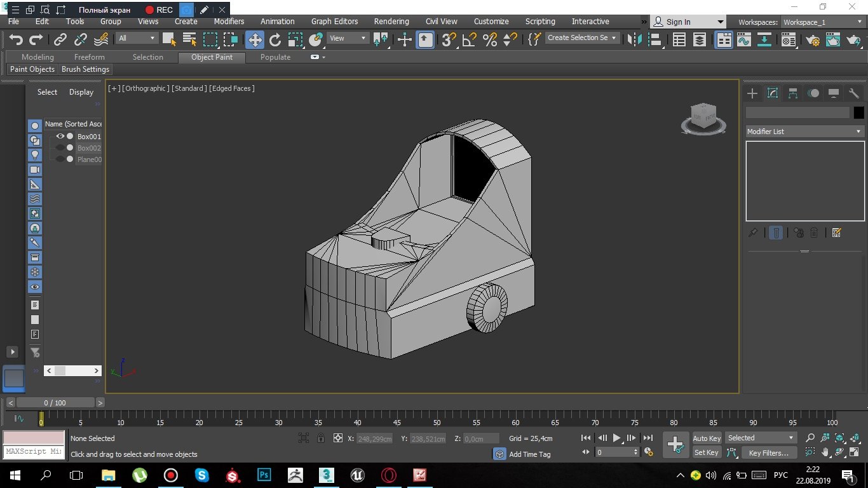Viewport: 868px width, 488px height.
Task: Open the Rendering menu
Action: click(x=391, y=22)
